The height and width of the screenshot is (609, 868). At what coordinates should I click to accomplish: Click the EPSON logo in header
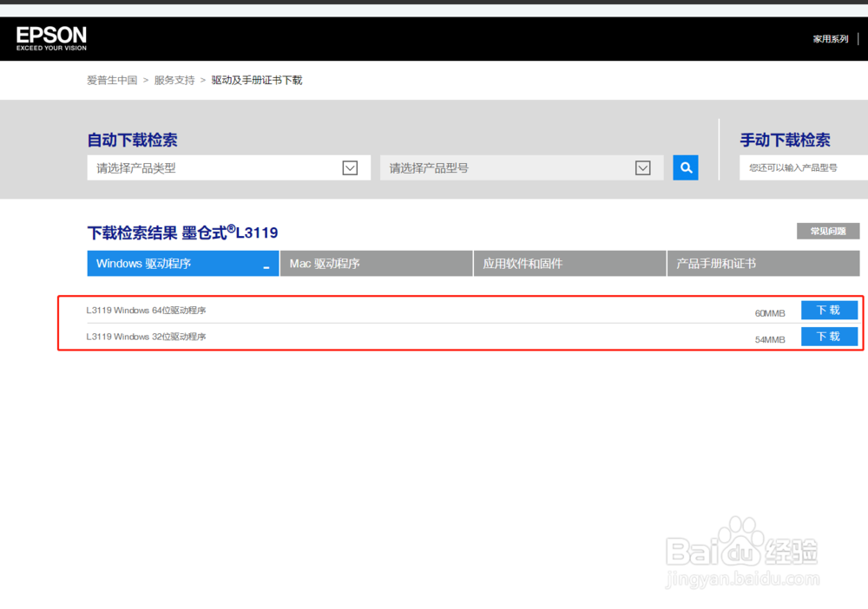tap(51, 39)
